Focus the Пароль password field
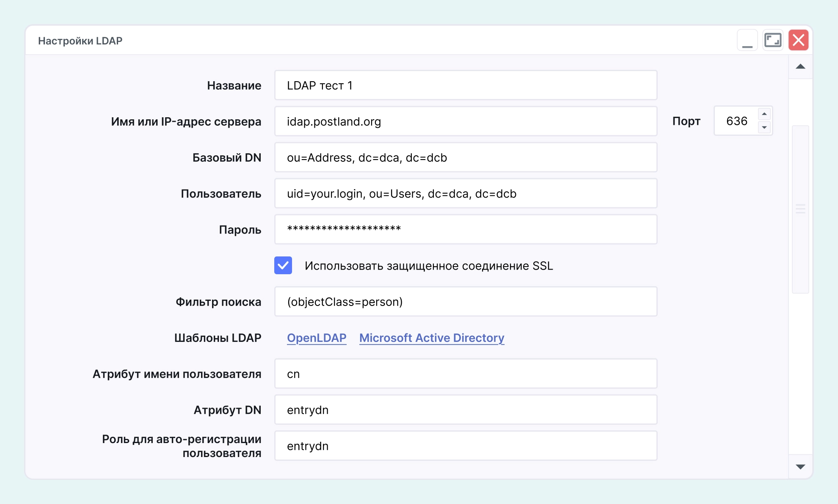Viewport: 838px width, 504px height. point(466,229)
